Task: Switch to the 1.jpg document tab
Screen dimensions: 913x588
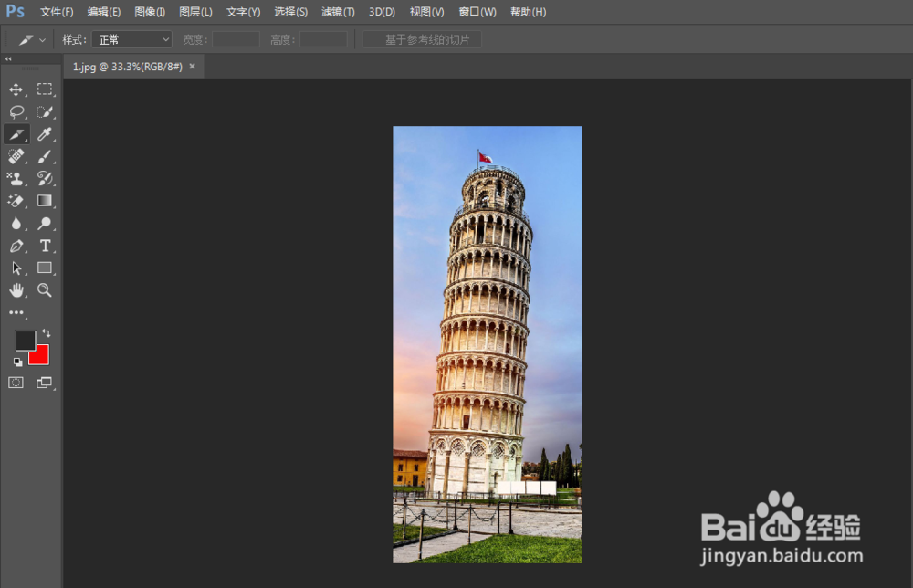Action: click(127, 67)
